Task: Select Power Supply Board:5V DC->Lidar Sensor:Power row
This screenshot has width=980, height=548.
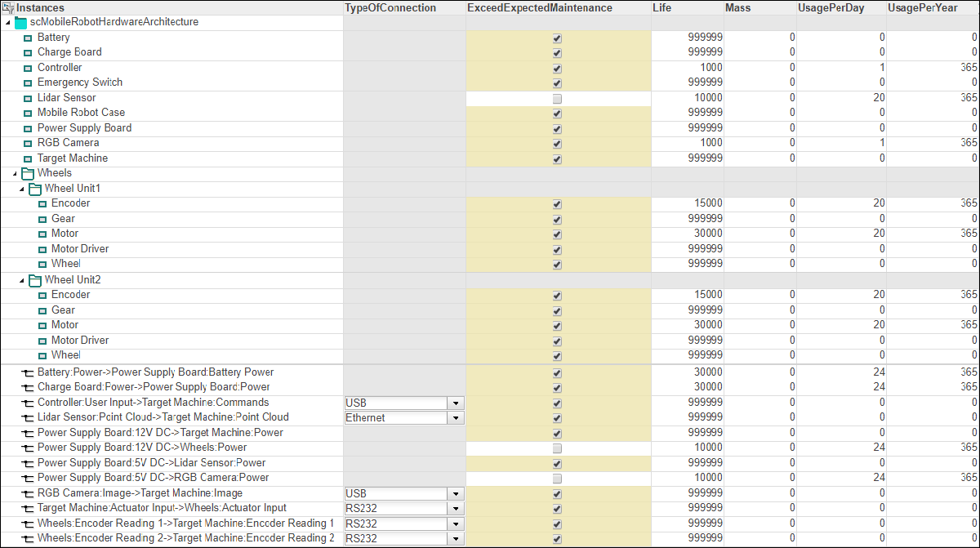Action: tap(490, 463)
